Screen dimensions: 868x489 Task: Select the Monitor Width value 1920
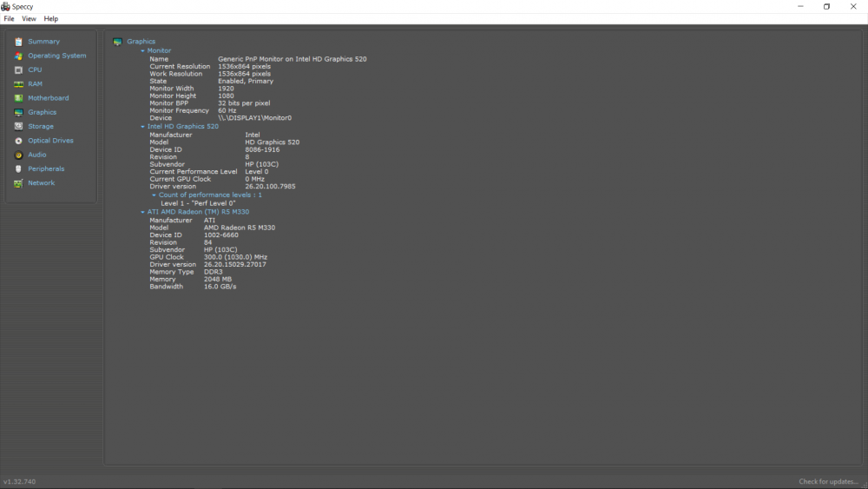click(x=226, y=89)
